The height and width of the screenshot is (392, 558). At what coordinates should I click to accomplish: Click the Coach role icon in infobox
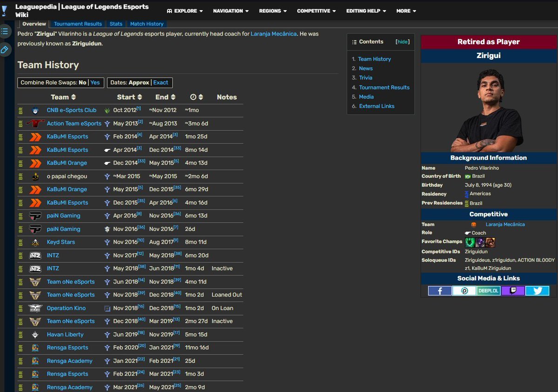click(x=468, y=233)
